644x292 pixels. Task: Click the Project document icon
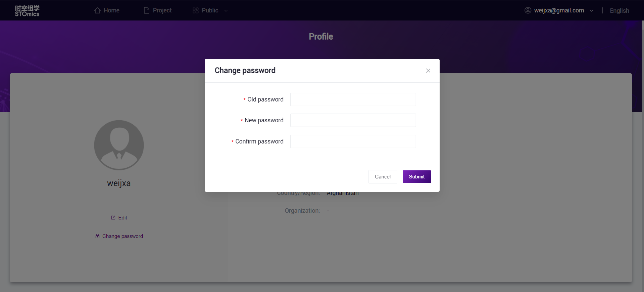146,10
